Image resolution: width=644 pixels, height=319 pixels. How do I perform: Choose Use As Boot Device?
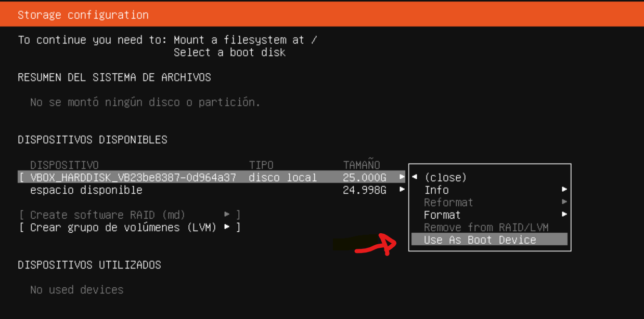(480, 240)
